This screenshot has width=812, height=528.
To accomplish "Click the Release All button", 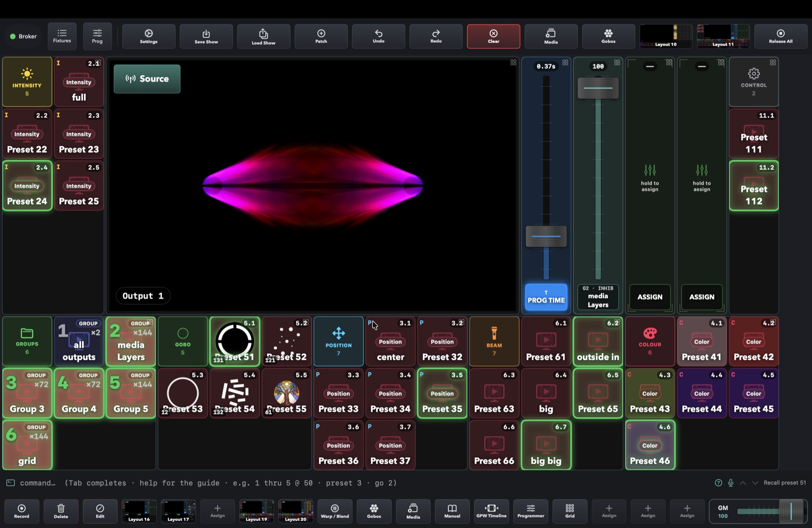I will [780, 36].
